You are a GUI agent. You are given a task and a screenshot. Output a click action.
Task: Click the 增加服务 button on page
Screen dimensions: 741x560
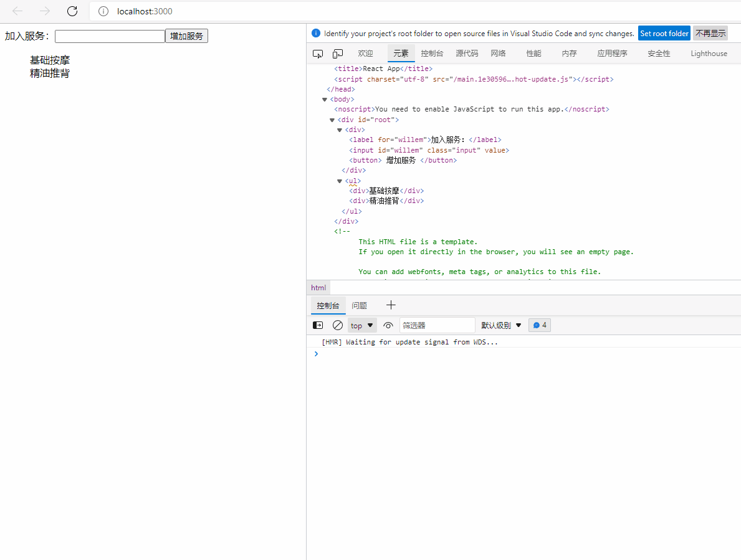click(x=187, y=36)
